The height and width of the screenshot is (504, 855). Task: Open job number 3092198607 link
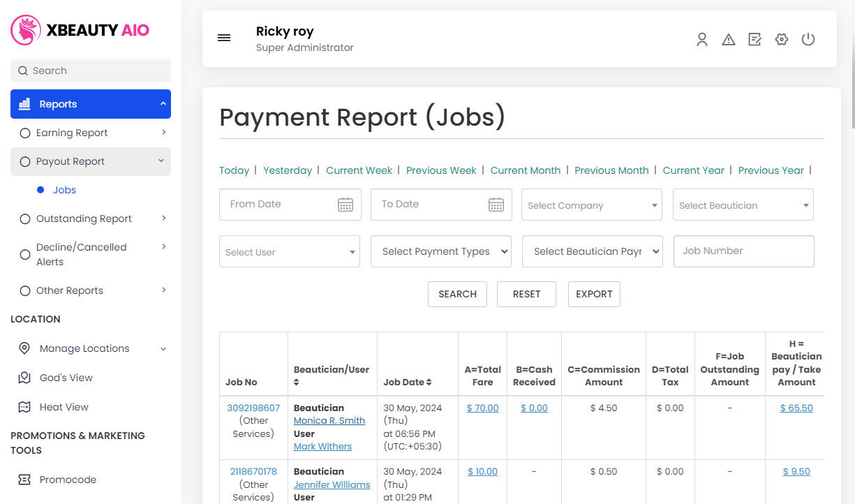coord(253,407)
